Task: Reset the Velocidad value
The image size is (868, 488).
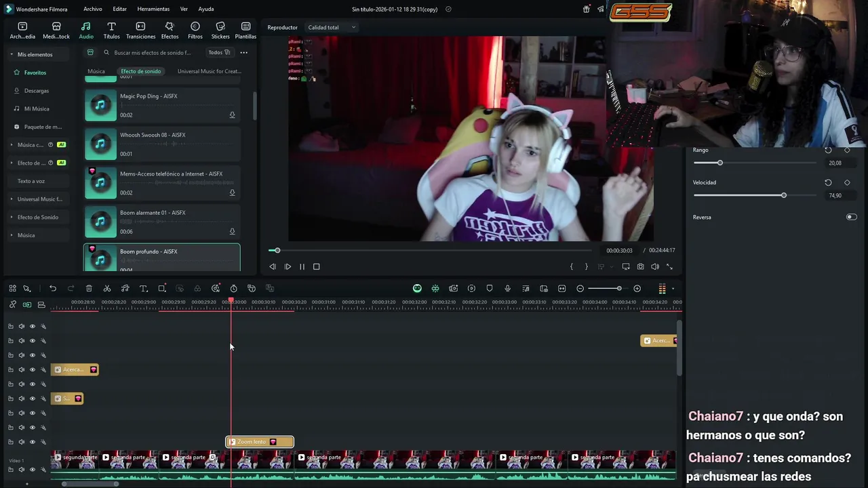Action: tap(828, 183)
